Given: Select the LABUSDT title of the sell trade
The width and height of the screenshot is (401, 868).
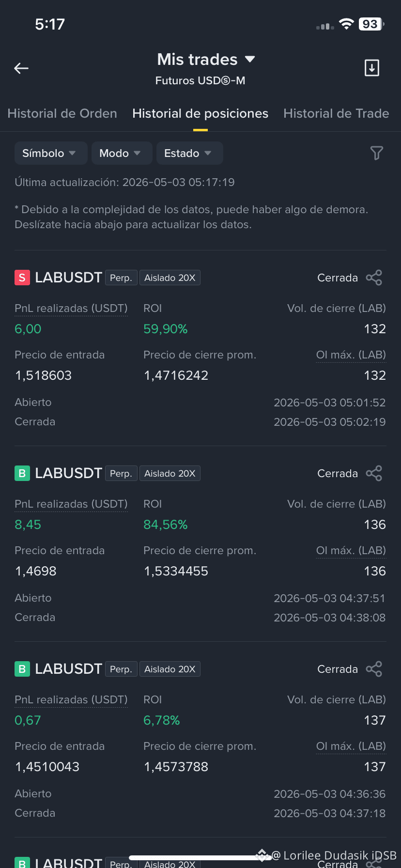Looking at the screenshot, I should 68,278.
